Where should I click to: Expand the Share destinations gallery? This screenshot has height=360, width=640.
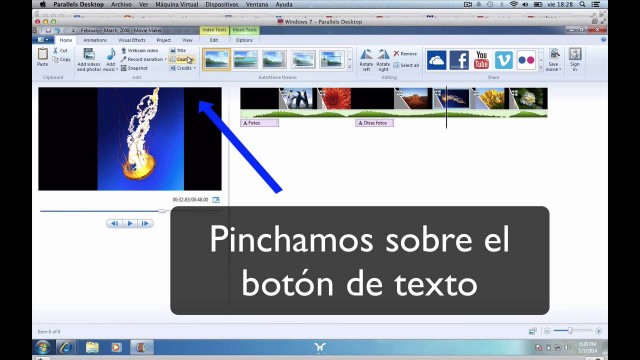click(x=541, y=68)
